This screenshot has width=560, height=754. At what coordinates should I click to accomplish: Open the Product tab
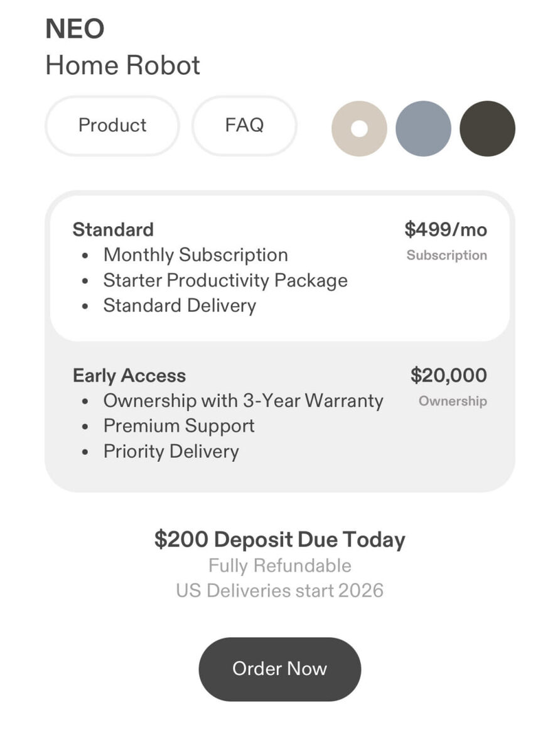coord(112,126)
